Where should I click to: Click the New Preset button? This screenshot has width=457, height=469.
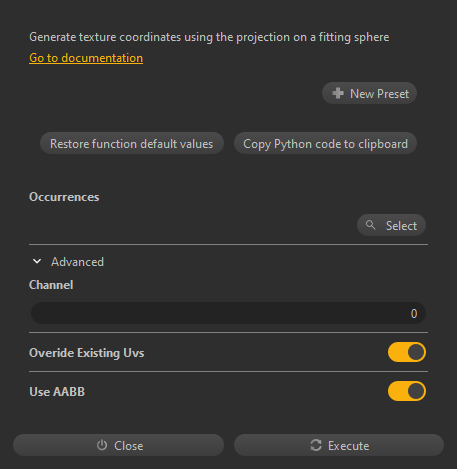pos(369,93)
